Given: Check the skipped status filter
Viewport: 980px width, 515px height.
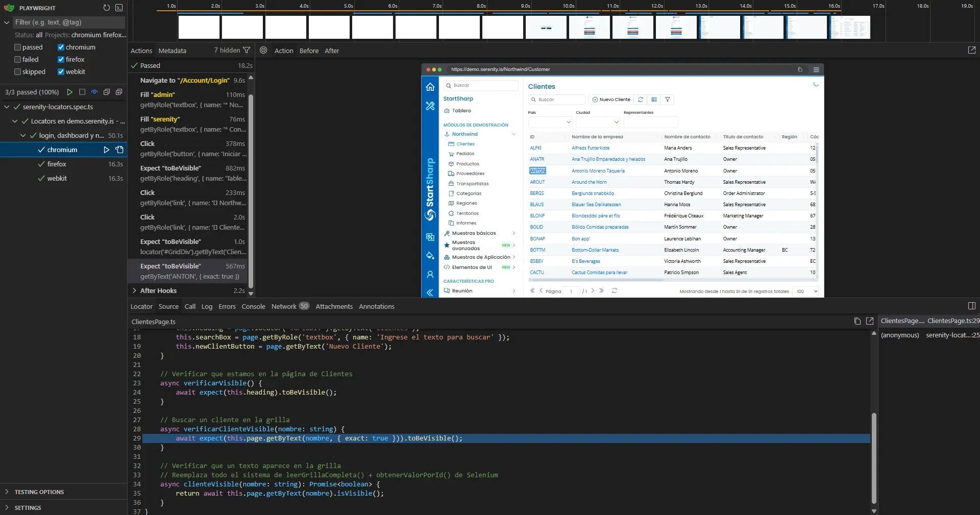Looking at the screenshot, I should [17, 71].
